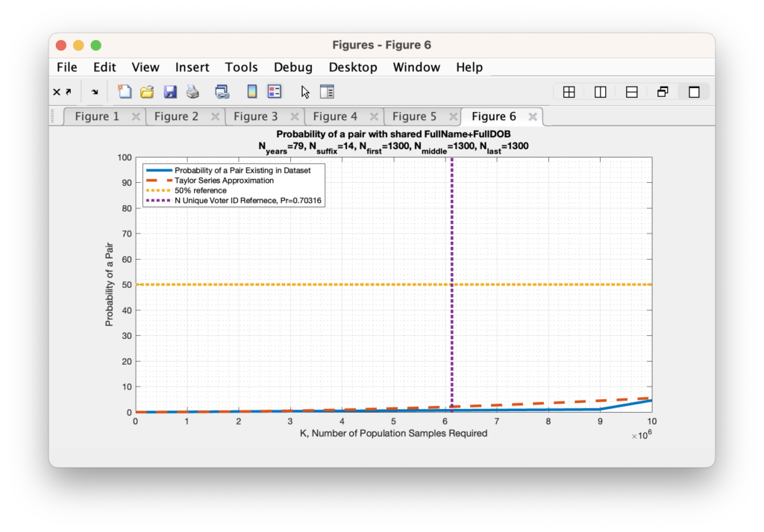Close the Figure 5 tab
Screen dimensions: 764x532
coord(454,116)
